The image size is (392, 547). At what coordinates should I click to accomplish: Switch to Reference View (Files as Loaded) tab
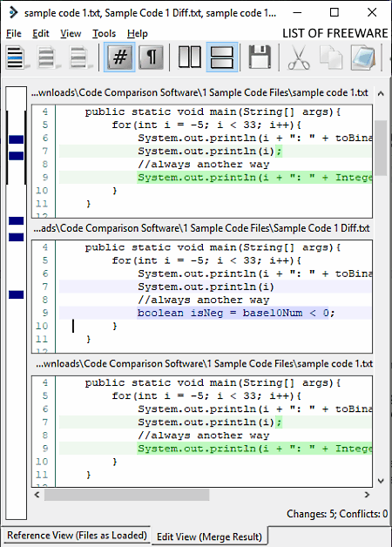(x=77, y=535)
